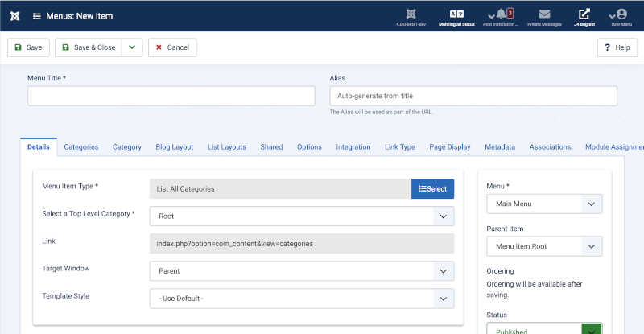Click the Cancel button
The image size is (644, 334).
pos(172,47)
